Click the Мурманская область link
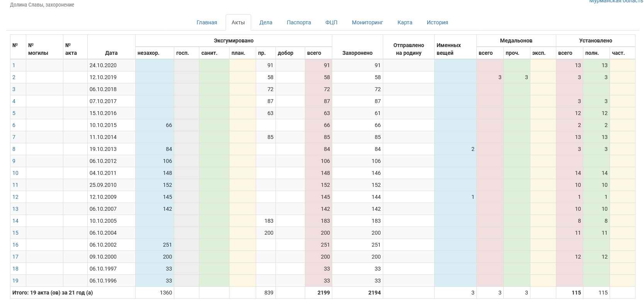This screenshot has height=303, width=644. [x=616, y=2]
